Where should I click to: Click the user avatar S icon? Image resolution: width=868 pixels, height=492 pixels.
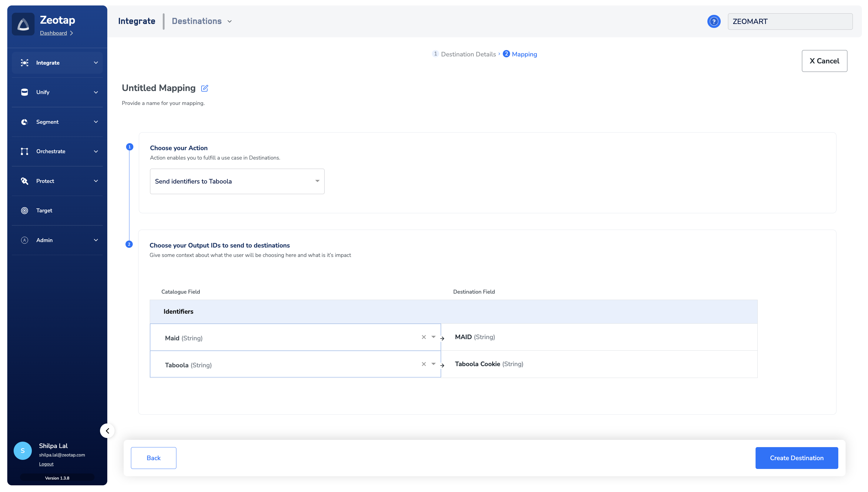coord(23,450)
